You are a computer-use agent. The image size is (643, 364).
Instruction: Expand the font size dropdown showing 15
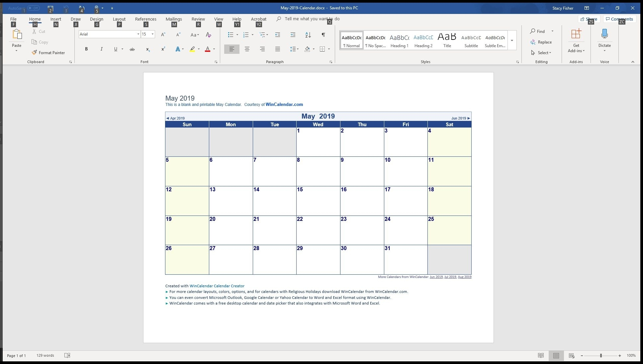pos(153,34)
